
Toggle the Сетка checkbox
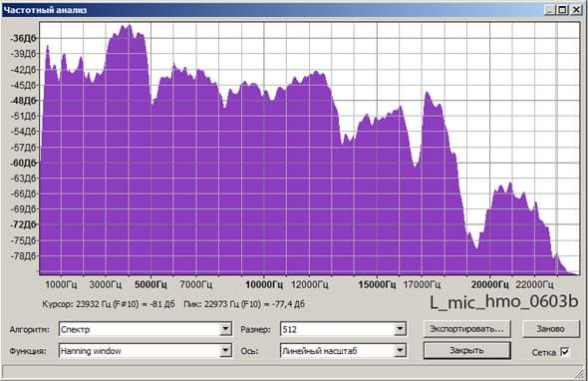[564, 352]
